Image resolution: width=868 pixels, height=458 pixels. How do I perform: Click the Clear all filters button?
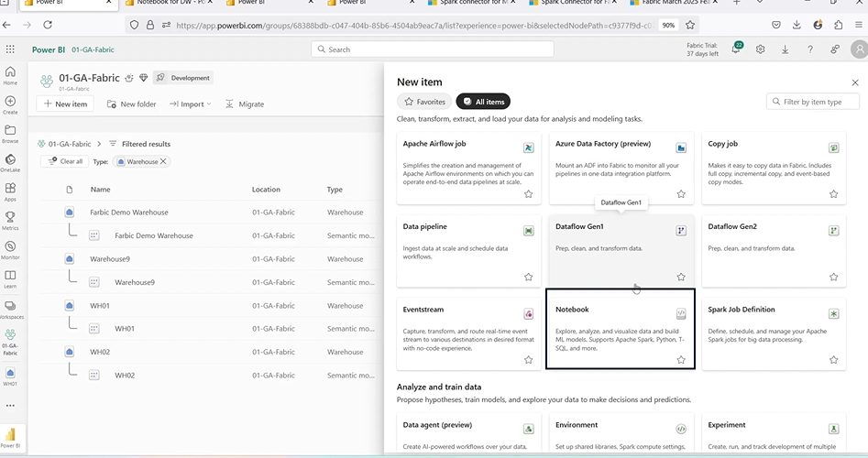tap(65, 161)
